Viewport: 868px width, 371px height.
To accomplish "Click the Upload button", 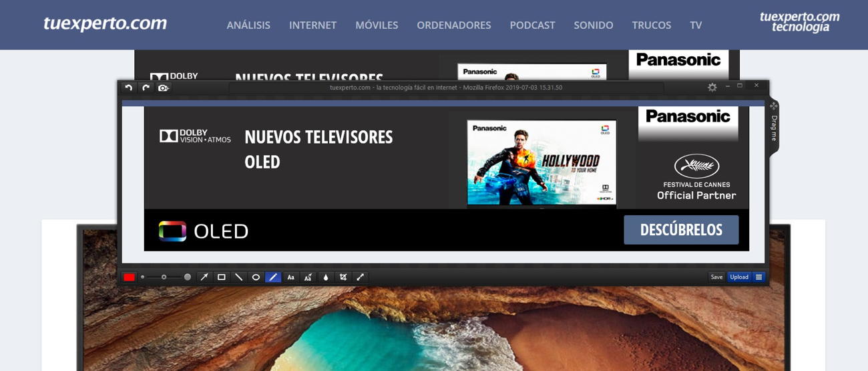I will 739,277.
